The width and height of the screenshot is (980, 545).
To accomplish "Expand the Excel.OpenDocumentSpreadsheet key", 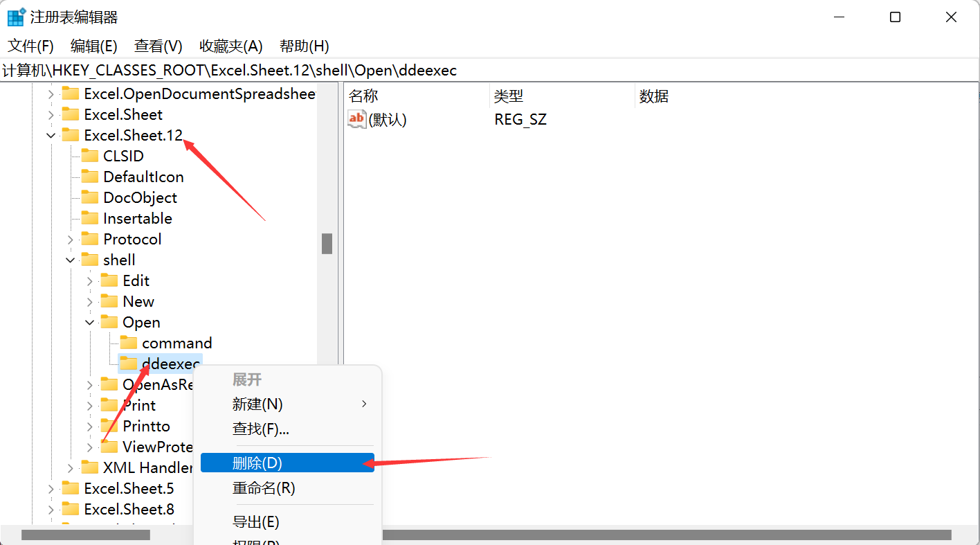I will click(51, 93).
